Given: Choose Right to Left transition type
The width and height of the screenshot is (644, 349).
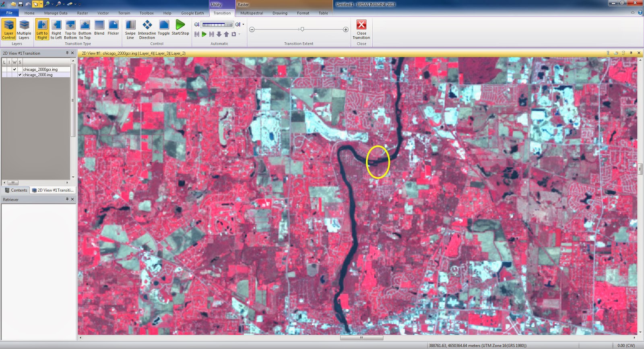Looking at the screenshot, I should click(x=56, y=29).
